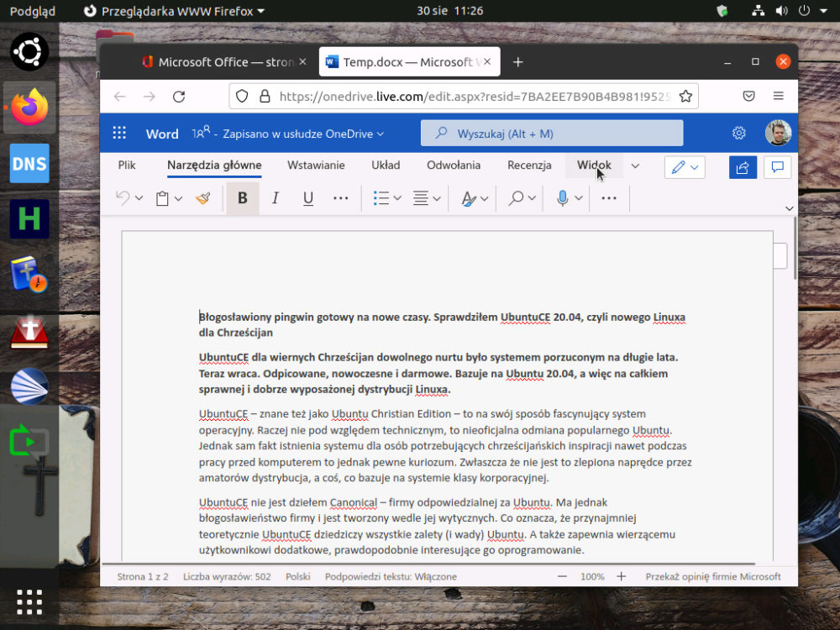Expand the Undo dropdown arrow
This screenshot has width=840, height=630.
(139, 198)
